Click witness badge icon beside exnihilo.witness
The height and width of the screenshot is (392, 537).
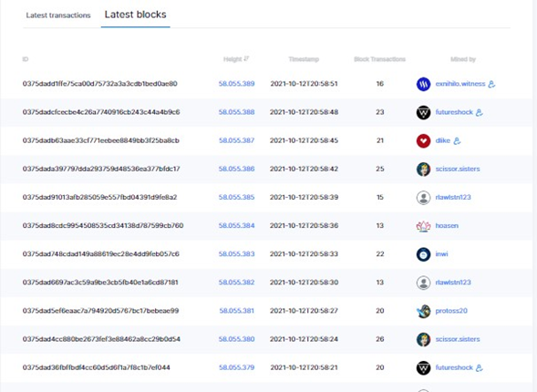coord(491,84)
